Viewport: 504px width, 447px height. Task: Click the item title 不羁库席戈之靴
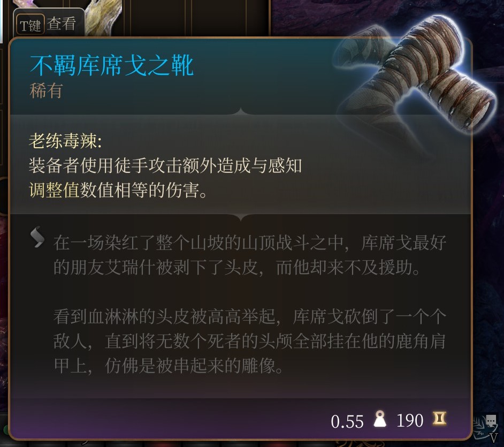click(x=112, y=66)
